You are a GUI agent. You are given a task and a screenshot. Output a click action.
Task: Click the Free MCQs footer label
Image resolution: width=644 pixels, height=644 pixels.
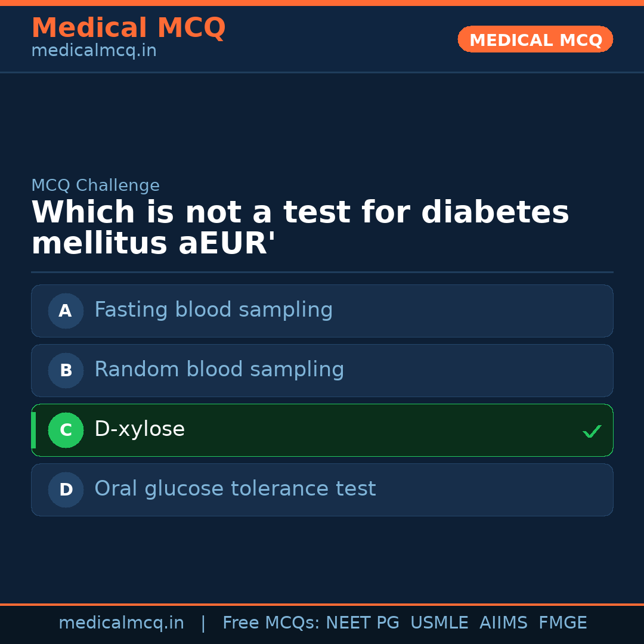click(x=271, y=623)
